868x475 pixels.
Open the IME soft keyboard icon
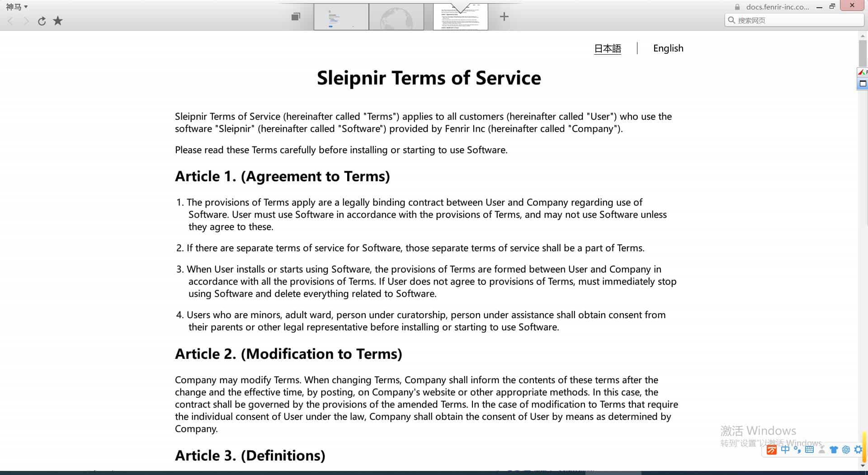point(809,450)
